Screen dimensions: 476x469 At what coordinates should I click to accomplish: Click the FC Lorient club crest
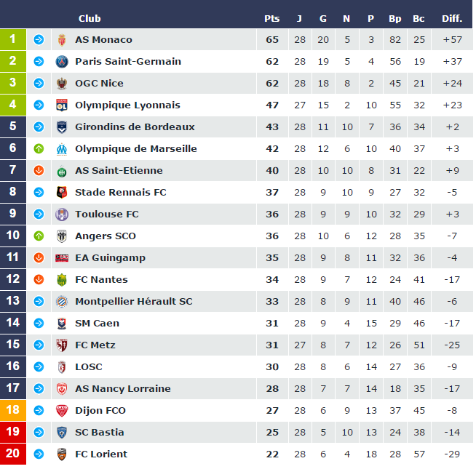(62, 454)
